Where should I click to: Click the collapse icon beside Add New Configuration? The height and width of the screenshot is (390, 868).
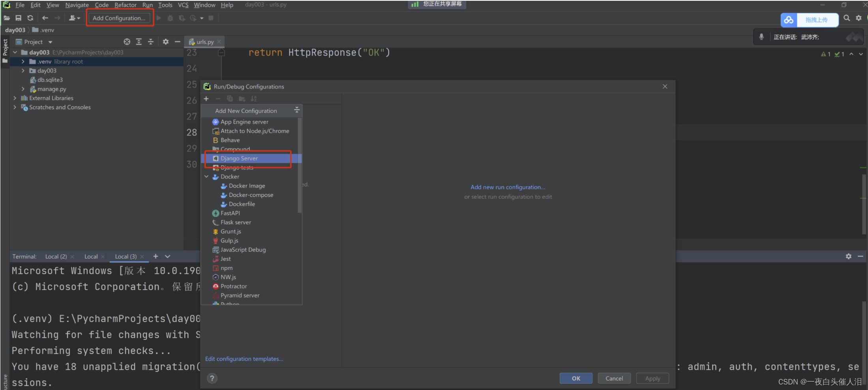pos(297,110)
